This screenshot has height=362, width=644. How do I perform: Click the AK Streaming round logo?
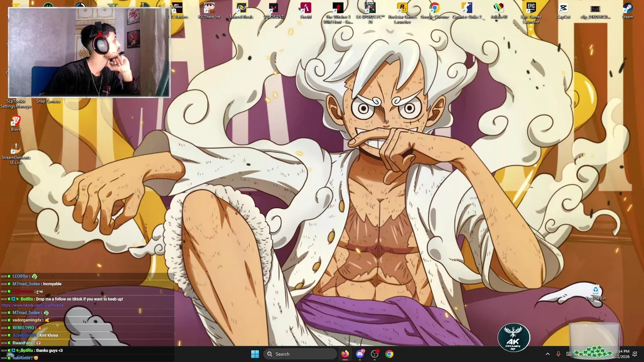(514, 337)
